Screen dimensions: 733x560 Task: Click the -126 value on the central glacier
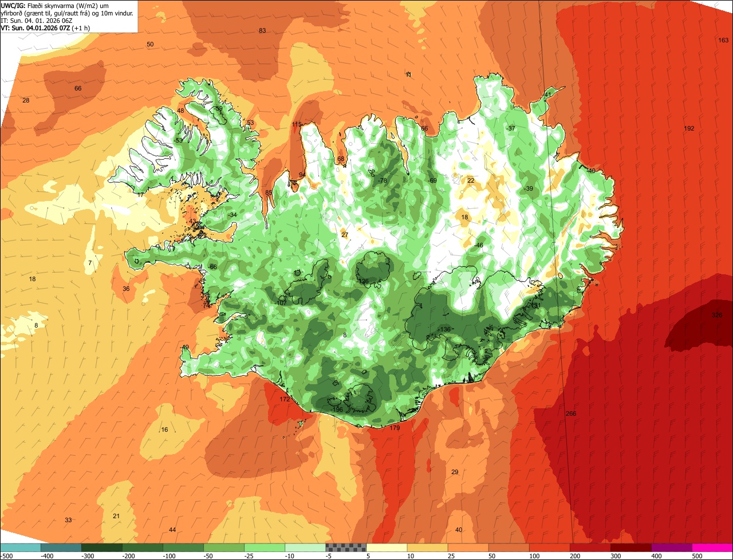coord(362,281)
